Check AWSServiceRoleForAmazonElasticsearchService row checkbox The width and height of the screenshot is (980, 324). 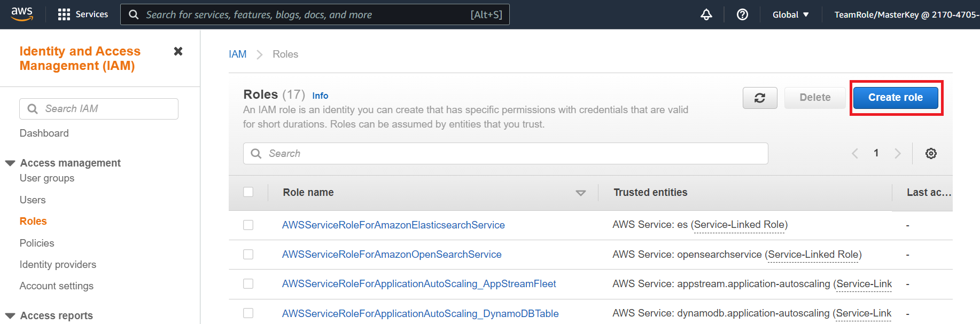tap(248, 225)
